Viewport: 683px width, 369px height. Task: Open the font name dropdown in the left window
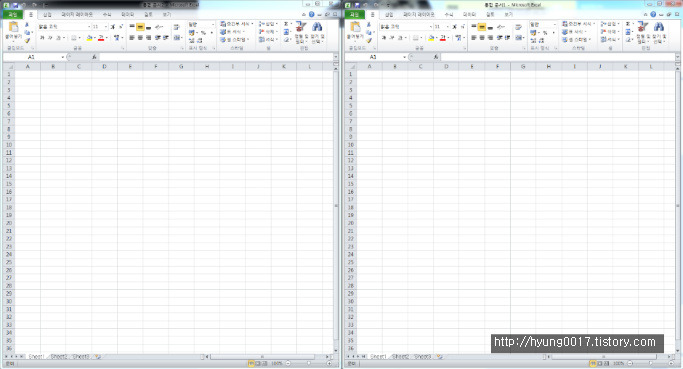coord(89,27)
